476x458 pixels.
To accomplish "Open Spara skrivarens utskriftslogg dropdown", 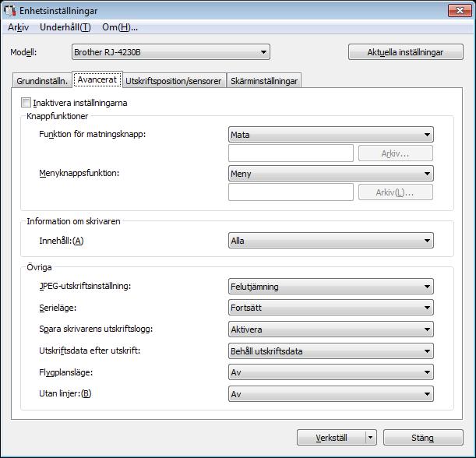I will click(x=331, y=329).
